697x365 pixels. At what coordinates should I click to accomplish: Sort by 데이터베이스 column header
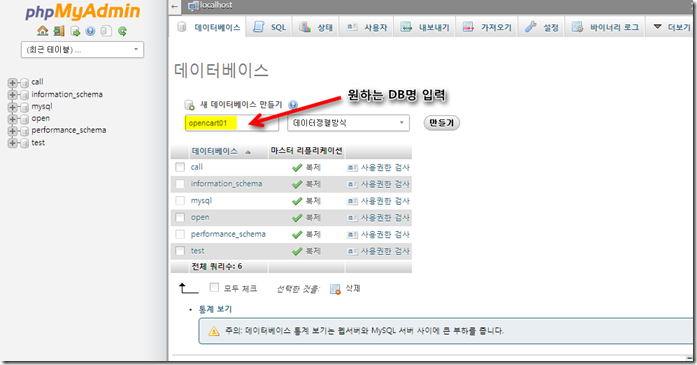click(x=215, y=152)
